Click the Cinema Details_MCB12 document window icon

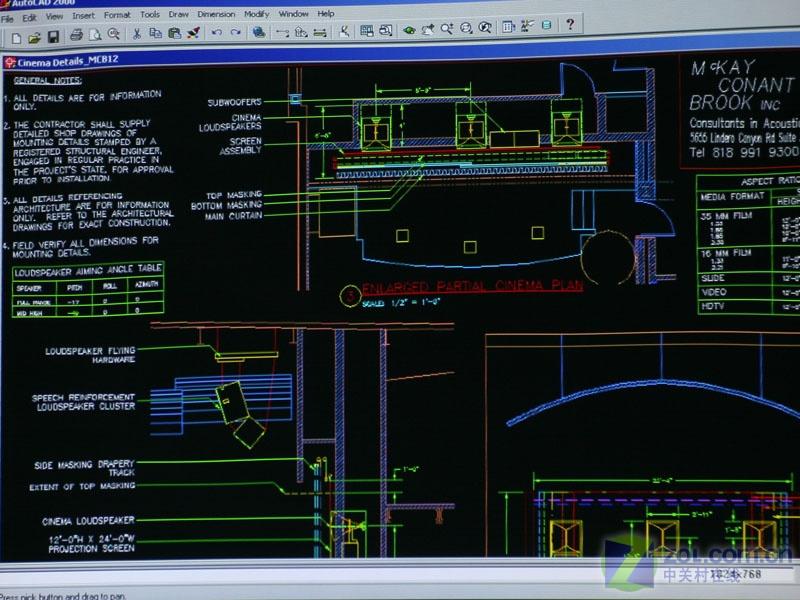click(9, 63)
